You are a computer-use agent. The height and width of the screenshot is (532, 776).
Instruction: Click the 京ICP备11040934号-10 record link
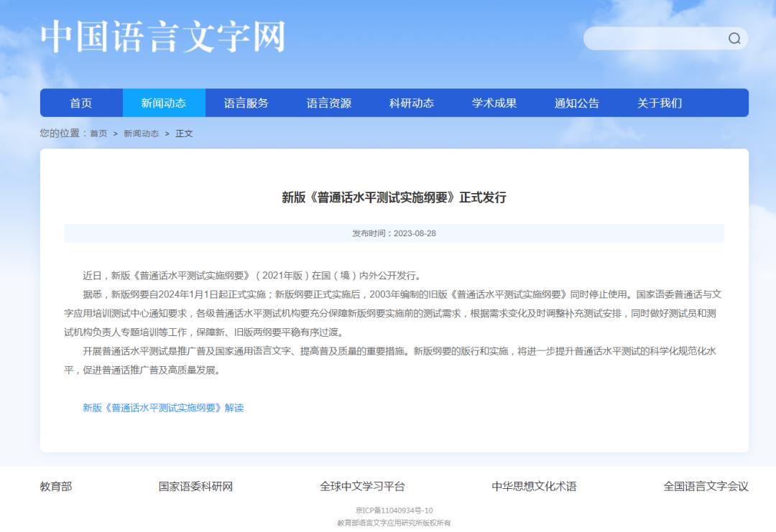tap(394, 510)
